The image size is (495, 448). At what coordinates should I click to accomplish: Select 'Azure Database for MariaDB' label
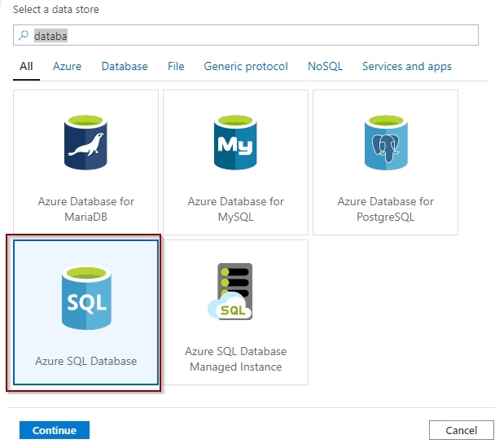pos(85,209)
